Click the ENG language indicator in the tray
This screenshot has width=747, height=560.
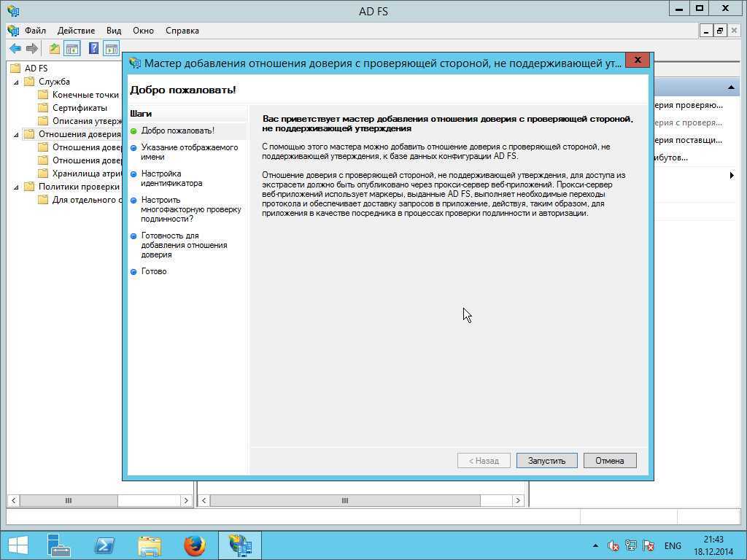click(673, 545)
